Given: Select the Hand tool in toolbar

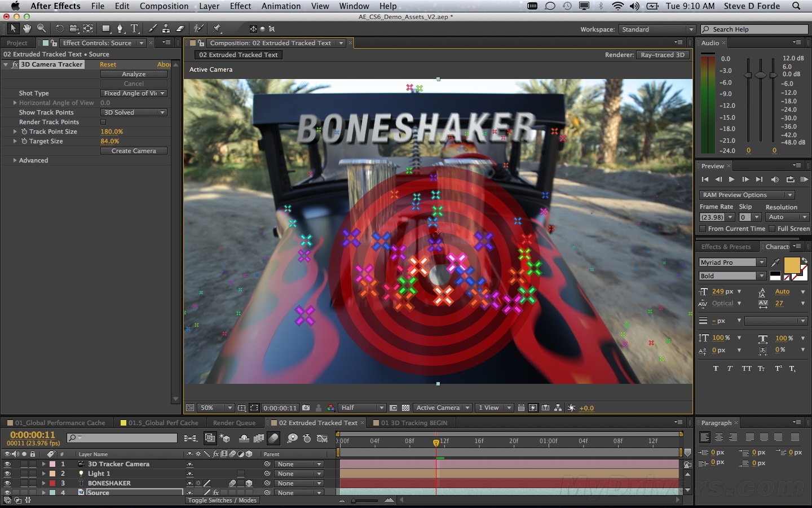Looking at the screenshot, I should tap(27, 28).
